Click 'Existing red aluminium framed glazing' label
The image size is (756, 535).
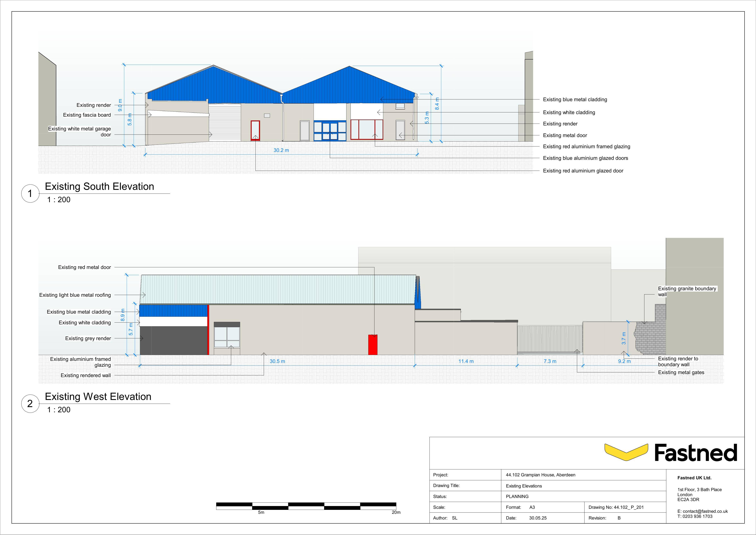[586, 147]
